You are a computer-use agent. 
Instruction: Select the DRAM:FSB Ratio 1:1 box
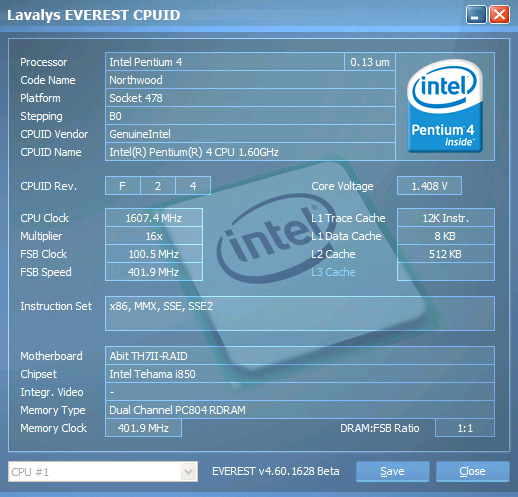(465, 428)
